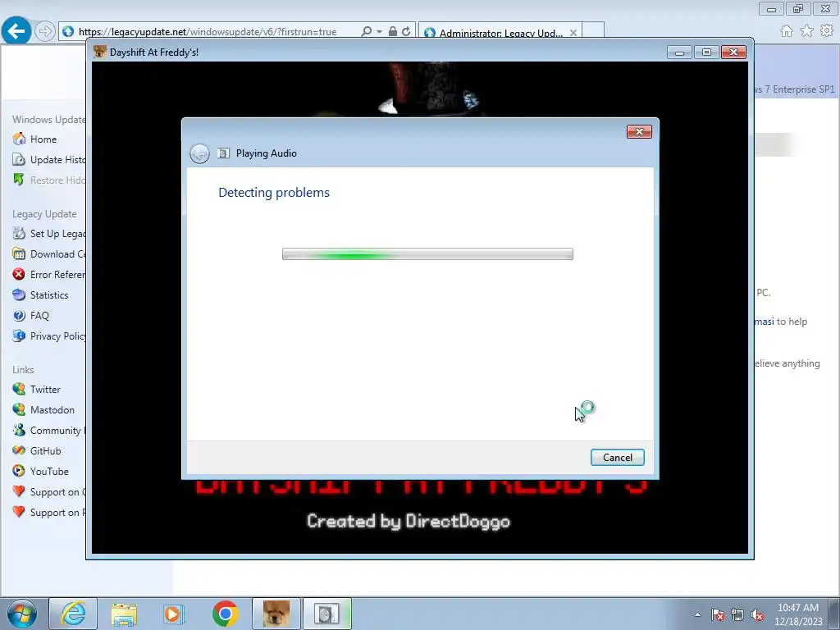Open Home link in Windows Update sidebar
Viewport: 840px width, 630px height.
pos(43,139)
